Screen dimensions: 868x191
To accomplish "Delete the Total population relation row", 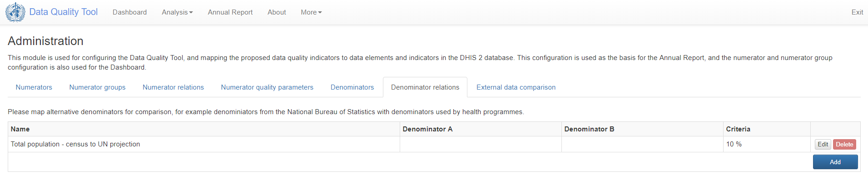I will [844, 145].
